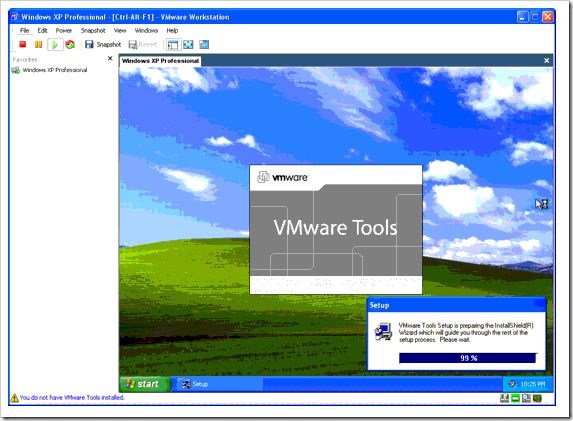Click the orange Suspend toolbar icon

click(38, 45)
